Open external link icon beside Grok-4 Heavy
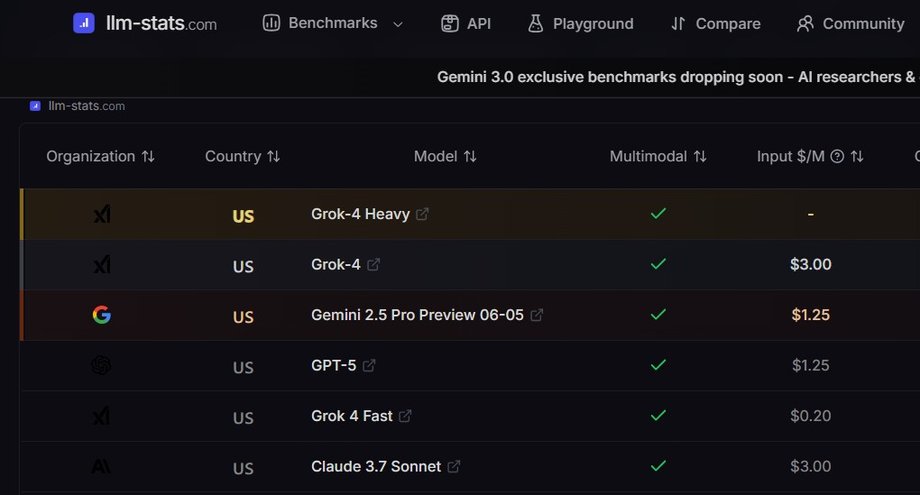Viewport: 920px width, 495px height. point(422,214)
